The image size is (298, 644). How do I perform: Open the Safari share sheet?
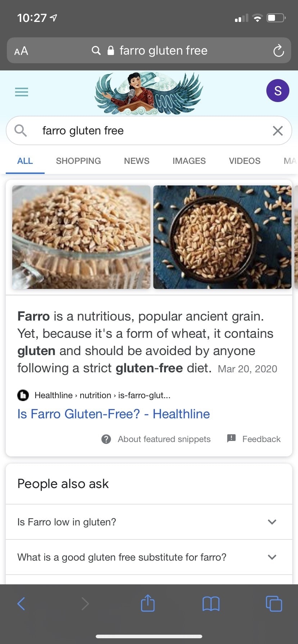click(x=148, y=603)
